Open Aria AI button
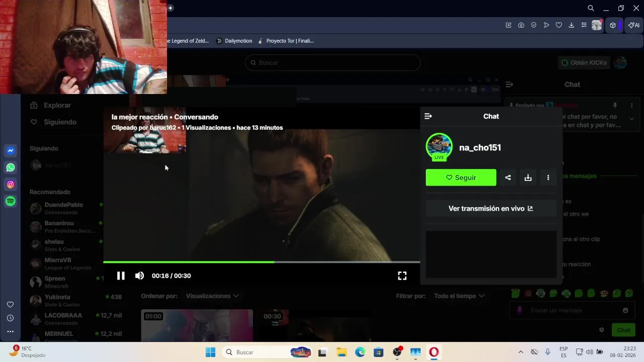Image resolution: width=644 pixels, height=362 pixels. [634, 25]
